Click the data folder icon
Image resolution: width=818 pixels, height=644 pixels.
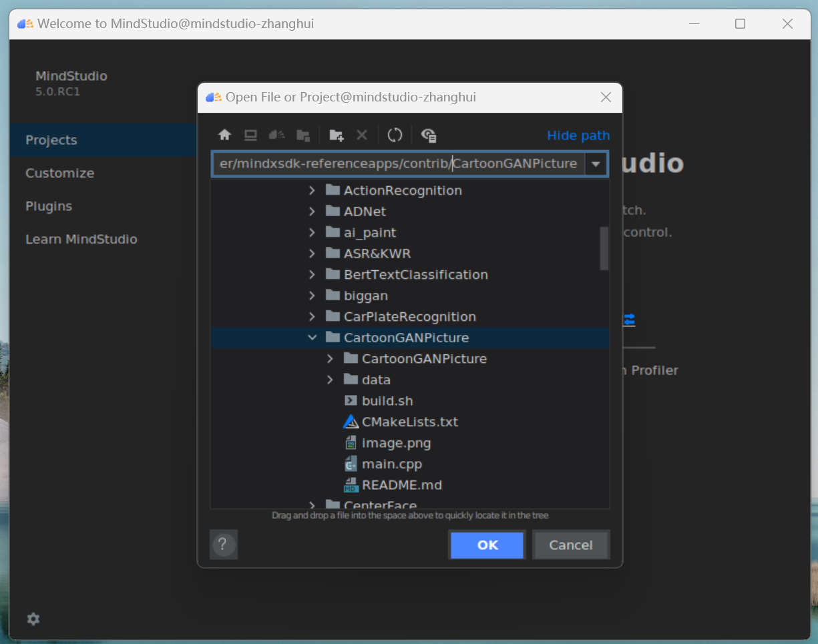(351, 380)
